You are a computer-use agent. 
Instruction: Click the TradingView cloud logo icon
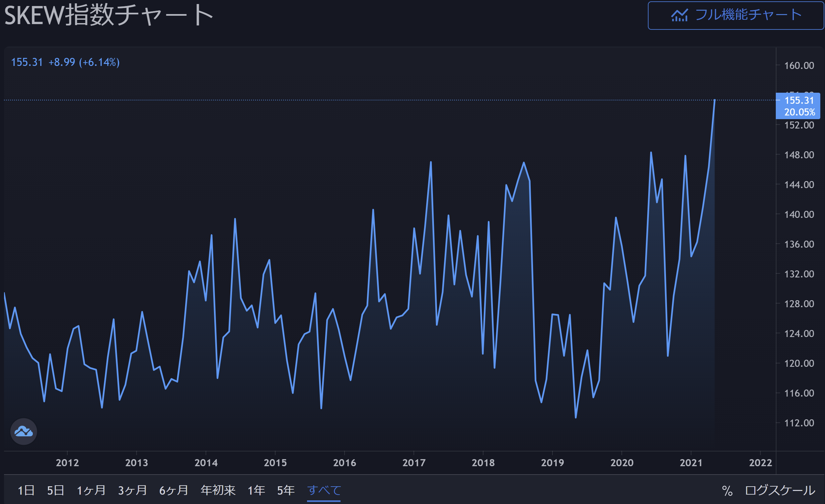(x=23, y=431)
